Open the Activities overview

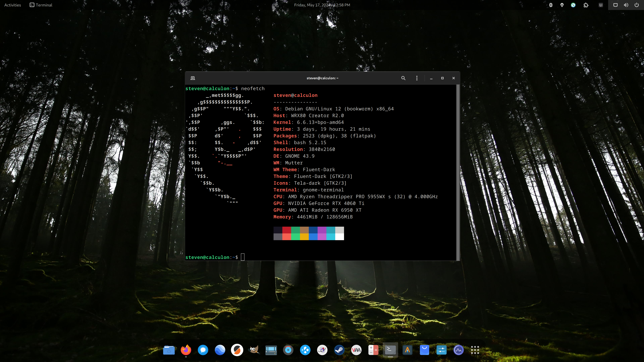(13, 5)
